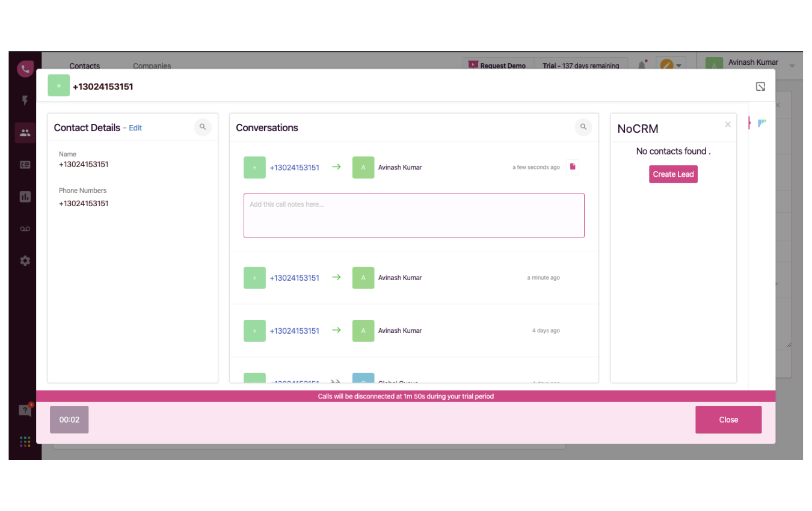The image size is (812, 511).
Task: Open the Edit link next to Contact Details
Action: (135, 127)
